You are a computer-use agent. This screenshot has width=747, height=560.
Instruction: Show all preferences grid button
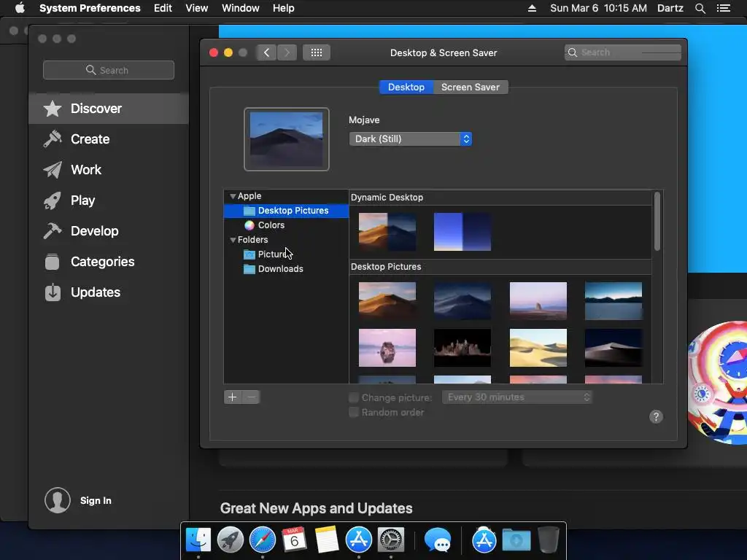317,52
